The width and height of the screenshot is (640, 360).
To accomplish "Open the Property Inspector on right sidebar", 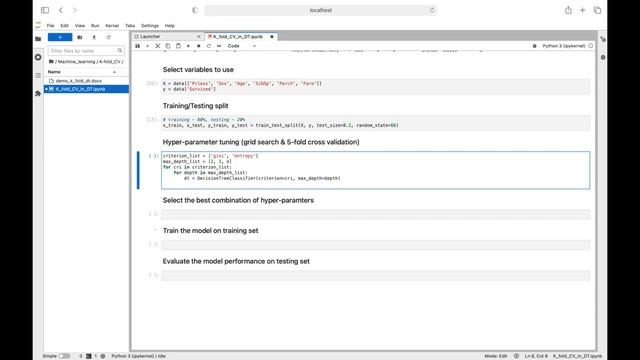I will (603, 39).
